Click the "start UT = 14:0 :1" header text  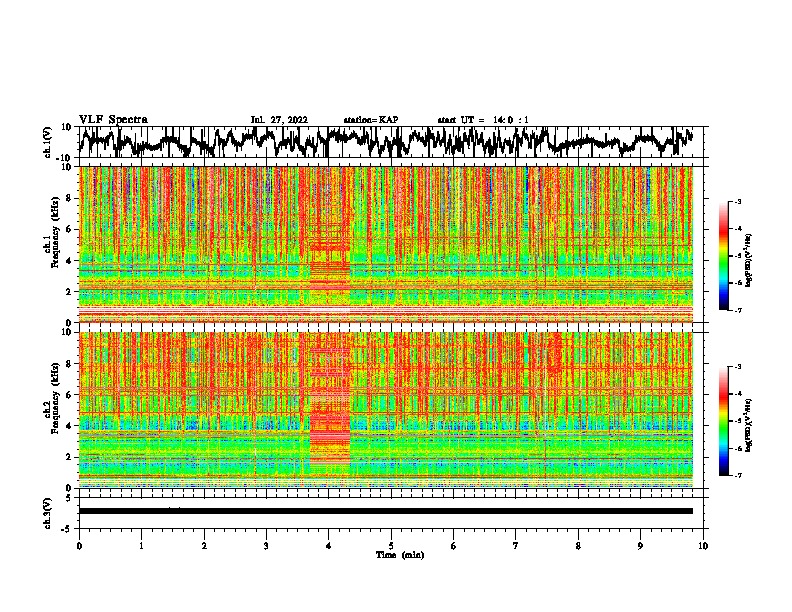[483, 120]
